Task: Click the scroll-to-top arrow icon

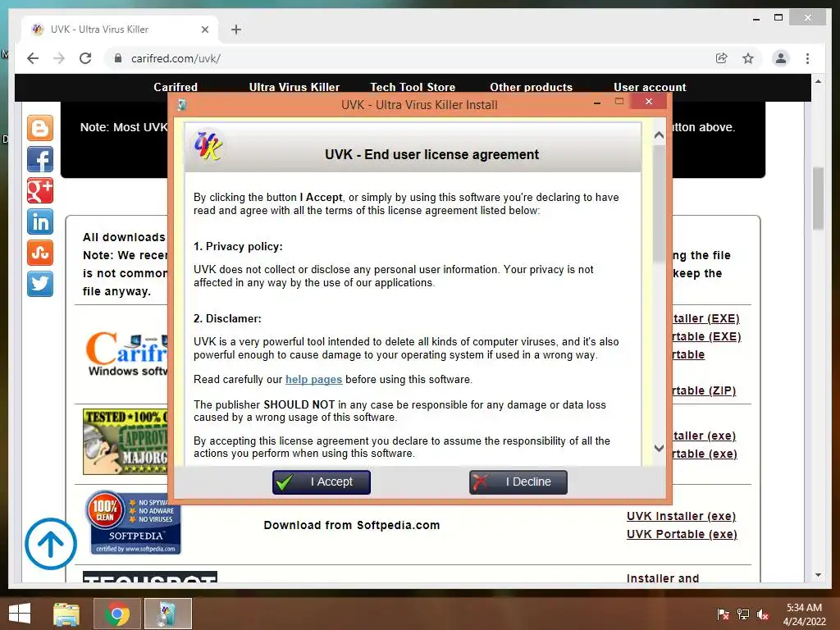Action: (51, 543)
